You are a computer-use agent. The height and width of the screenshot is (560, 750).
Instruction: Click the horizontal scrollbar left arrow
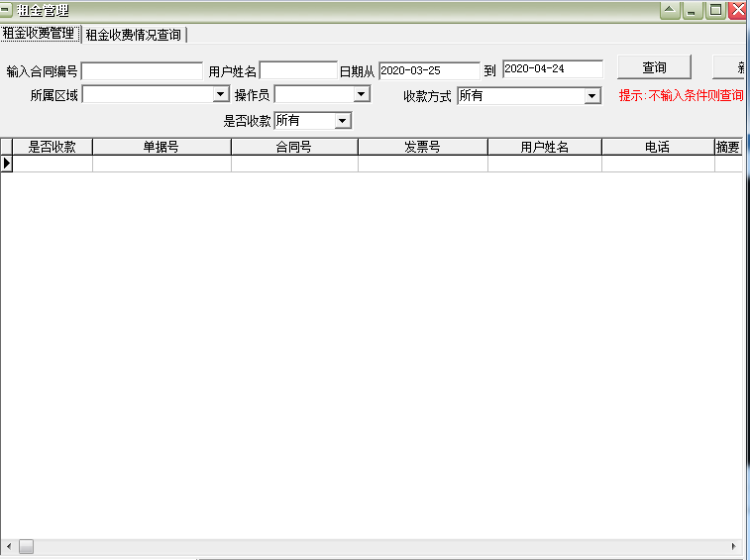tap(9, 546)
